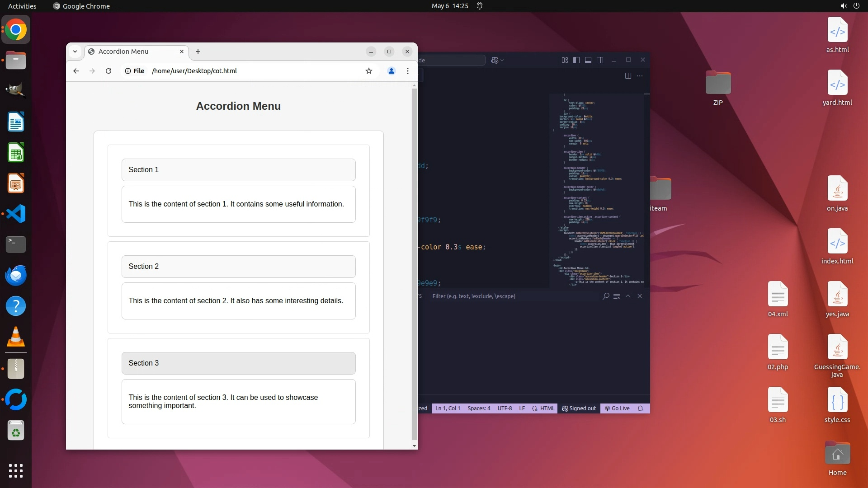Open VS Code notifications bell in status bar
Viewport: 868px width, 488px height.
tap(640, 408)
